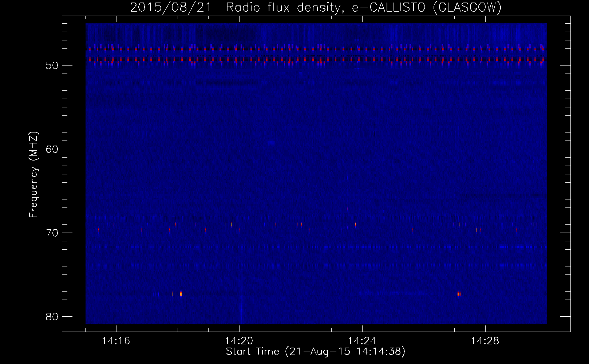Screen dimensions: 589x364
Task: Click the orange burst near 77 MHz at 14:18
Action: (181, 294)
